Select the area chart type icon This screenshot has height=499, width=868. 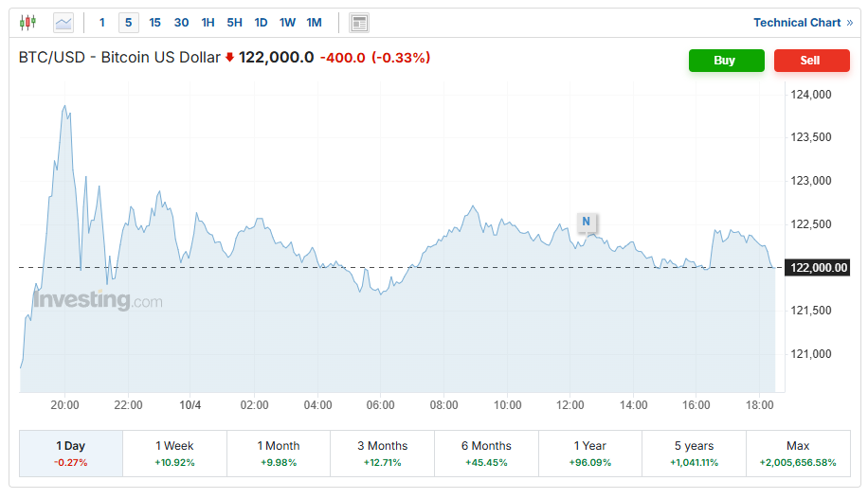click(x=63, y=22)
